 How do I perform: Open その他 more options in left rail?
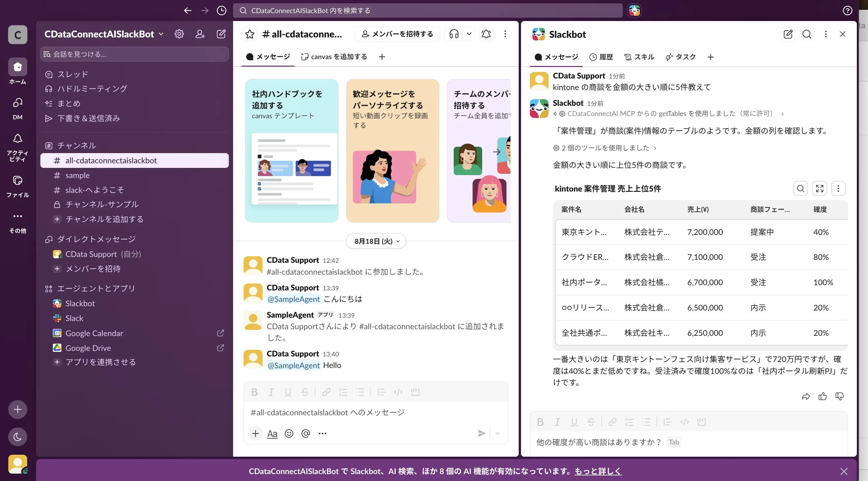17,222
